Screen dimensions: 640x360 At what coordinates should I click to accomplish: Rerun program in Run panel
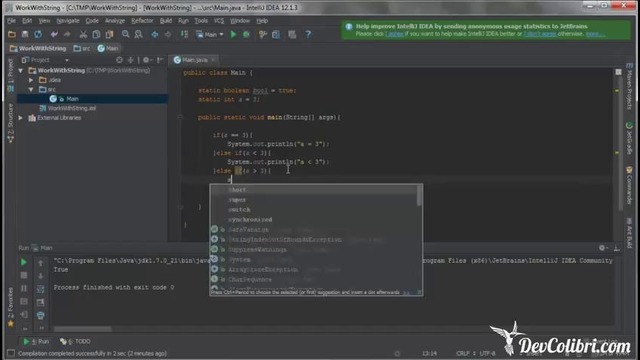coord(24,262)
